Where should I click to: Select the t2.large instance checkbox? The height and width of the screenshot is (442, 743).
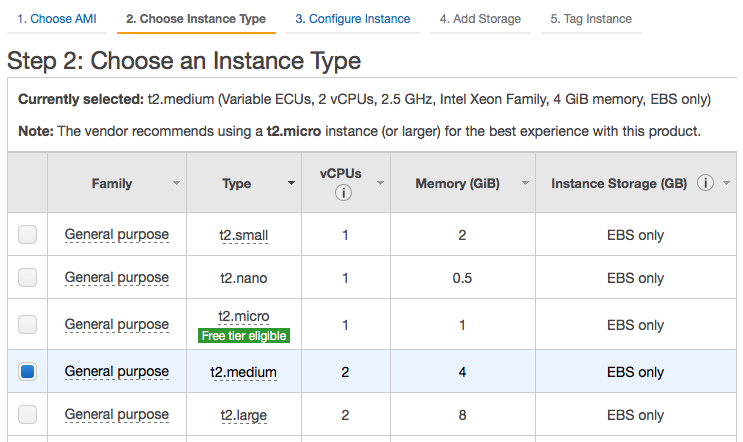(x=27, y=414)
